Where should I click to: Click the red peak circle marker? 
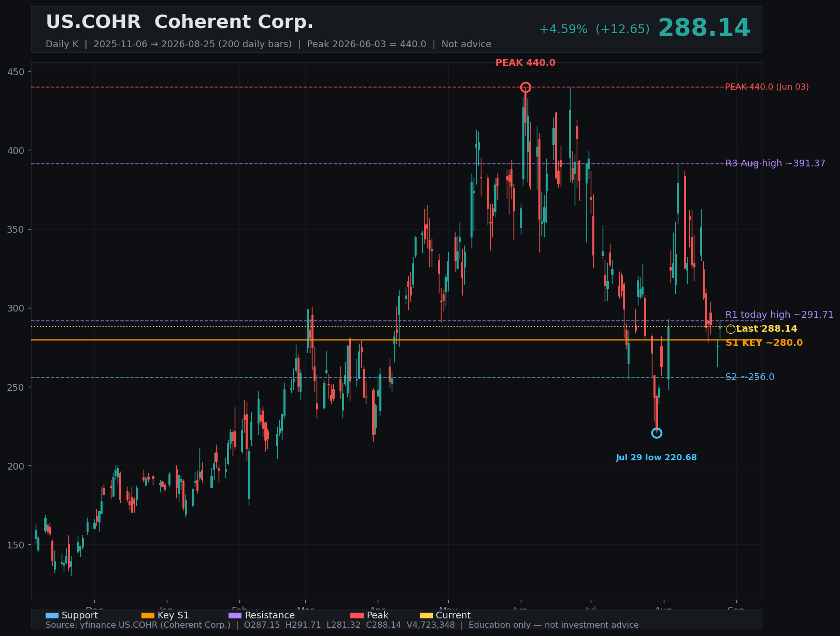tap(525, 87)
